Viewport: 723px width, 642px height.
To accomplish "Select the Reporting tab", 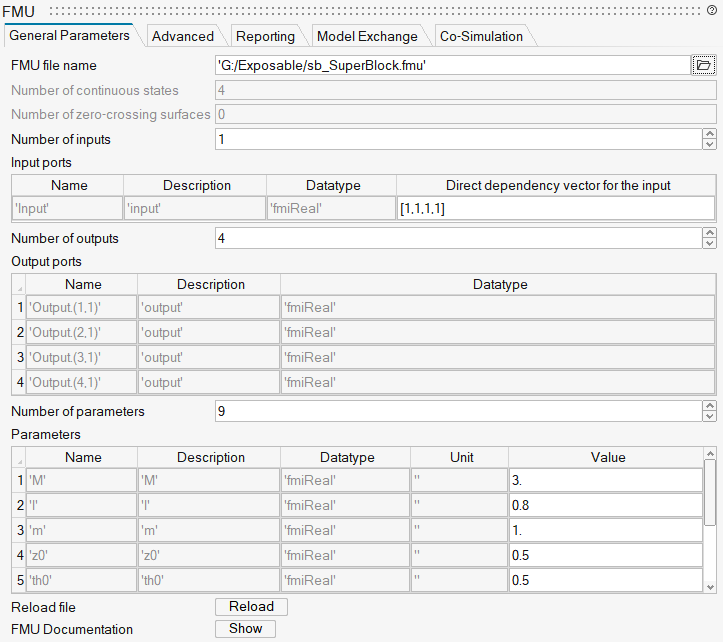I will 265,36.
